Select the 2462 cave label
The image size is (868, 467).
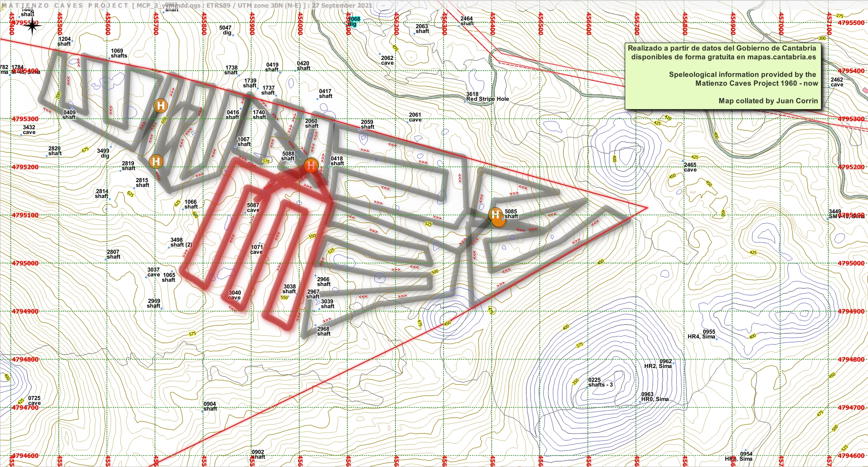coord(837,82)
